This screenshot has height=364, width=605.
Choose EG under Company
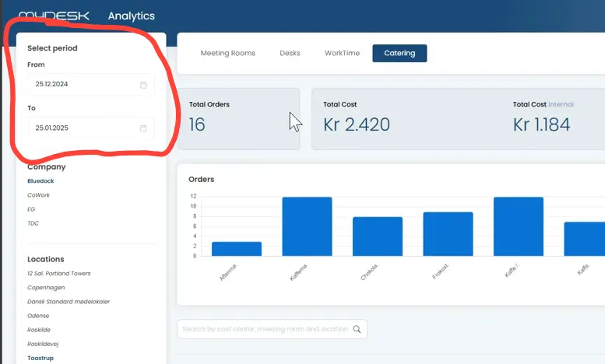click(31, 209)
